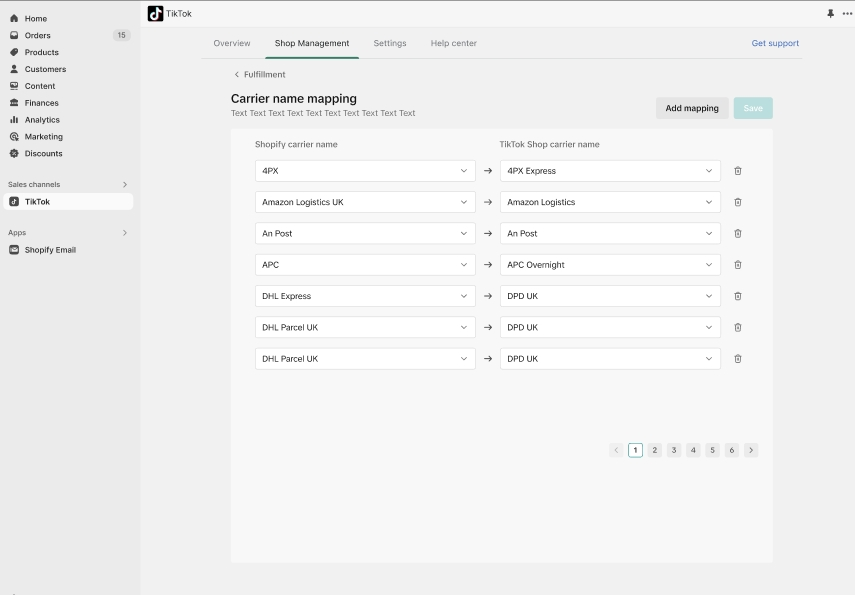Open the APC Overnight dropdown
This screenshot has width=855, height=595.
(610, 265)
